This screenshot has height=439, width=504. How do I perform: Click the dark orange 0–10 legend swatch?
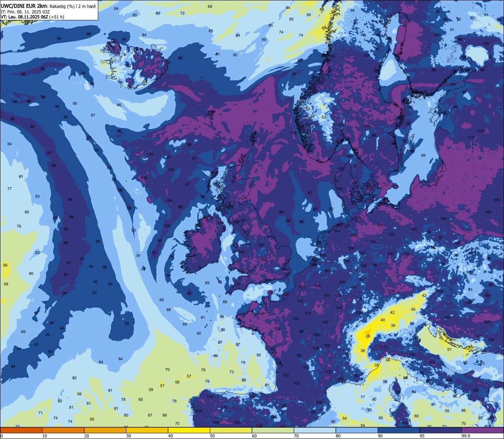pyautogui.click(x=21, y=430)
